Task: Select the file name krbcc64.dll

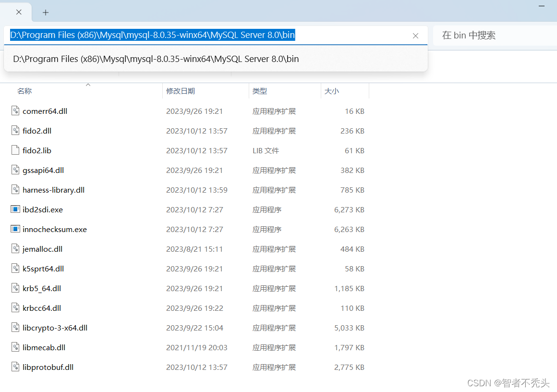Action: pyautogui.click(x=42, y=308)
